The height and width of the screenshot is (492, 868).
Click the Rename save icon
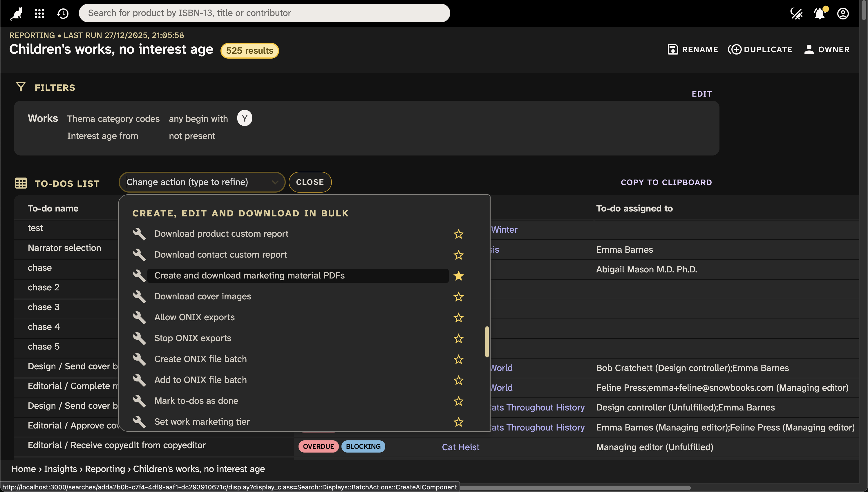click(x=672, y=49)
